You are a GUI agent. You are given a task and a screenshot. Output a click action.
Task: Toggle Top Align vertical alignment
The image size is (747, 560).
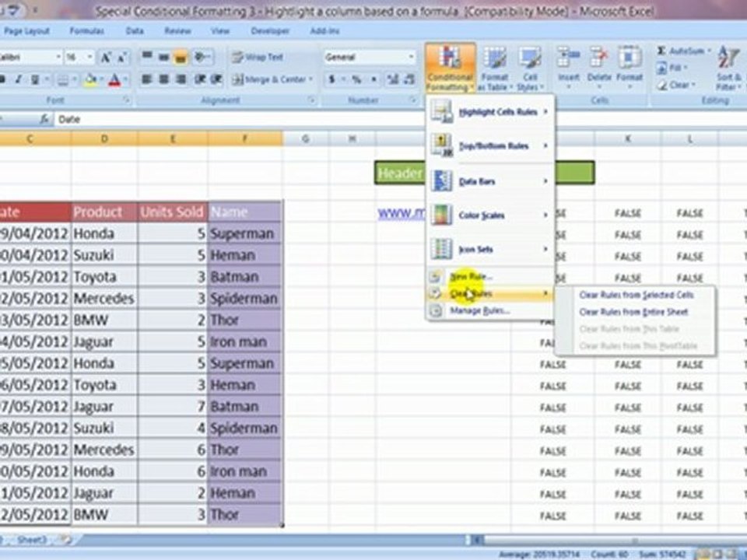[147, 57]
